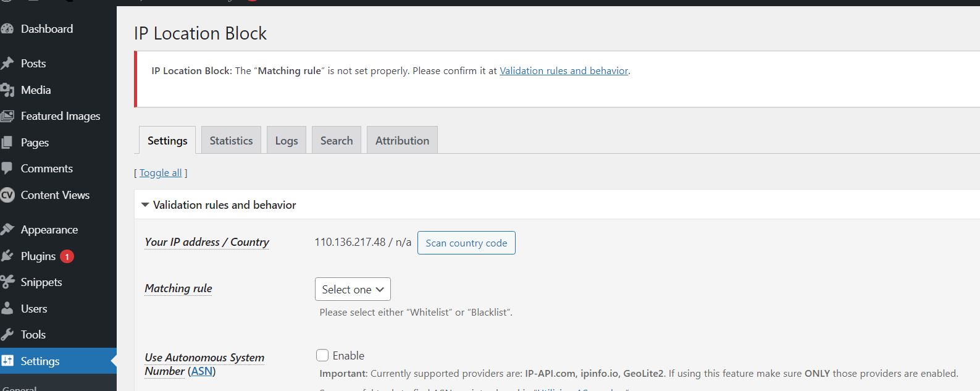Click the ASN link

pos(202,371)
